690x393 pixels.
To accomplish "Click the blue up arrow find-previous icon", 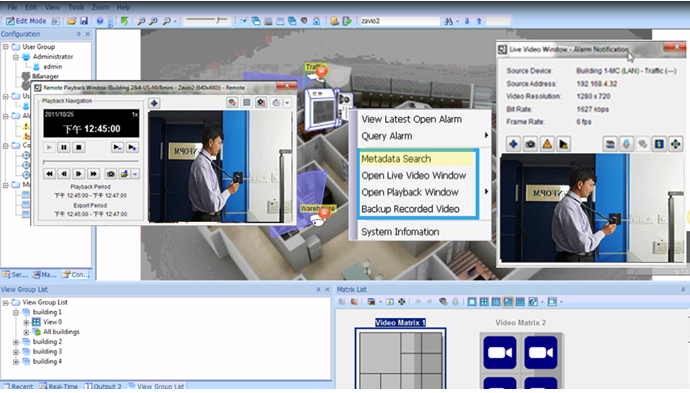I will (479, 21).
